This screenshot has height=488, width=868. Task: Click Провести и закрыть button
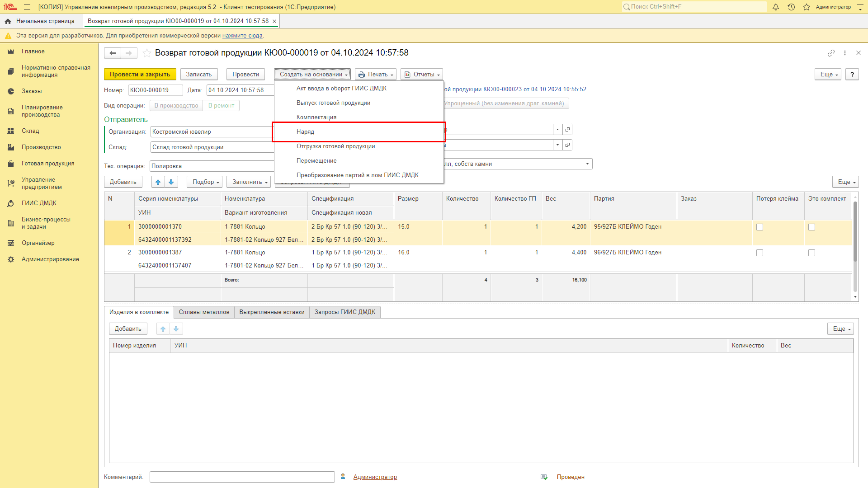(140, 74)
